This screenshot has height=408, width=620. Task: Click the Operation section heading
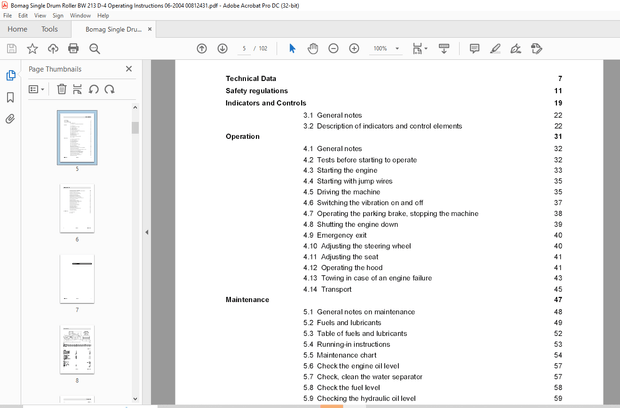tap(242, 136)
